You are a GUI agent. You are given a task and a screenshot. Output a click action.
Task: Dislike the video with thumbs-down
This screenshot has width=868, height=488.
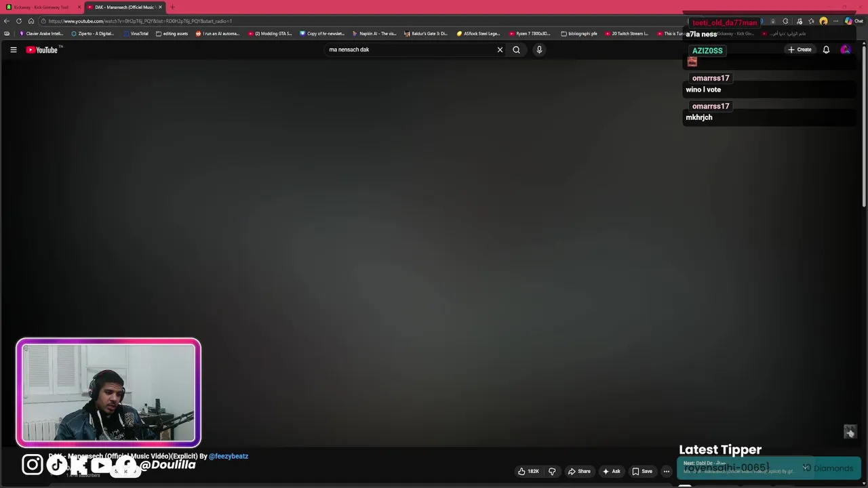552,471
